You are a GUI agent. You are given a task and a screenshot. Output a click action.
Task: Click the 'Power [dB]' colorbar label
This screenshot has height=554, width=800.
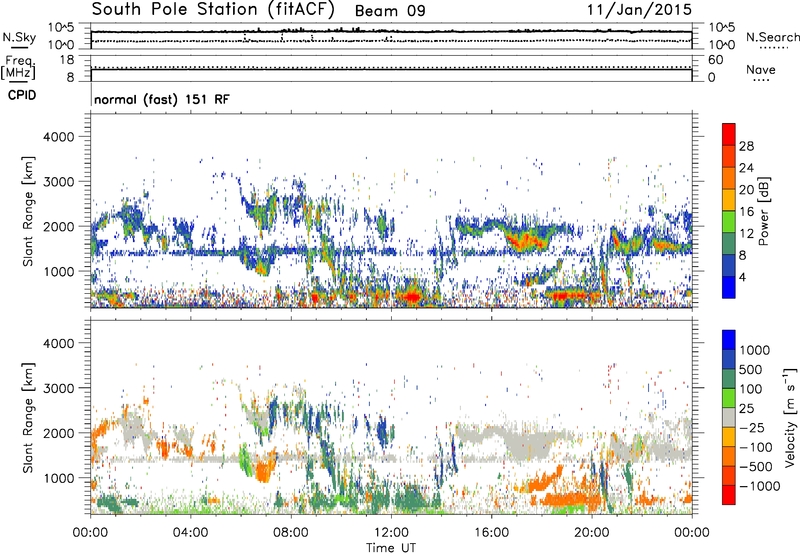click(x=764, y=211)
